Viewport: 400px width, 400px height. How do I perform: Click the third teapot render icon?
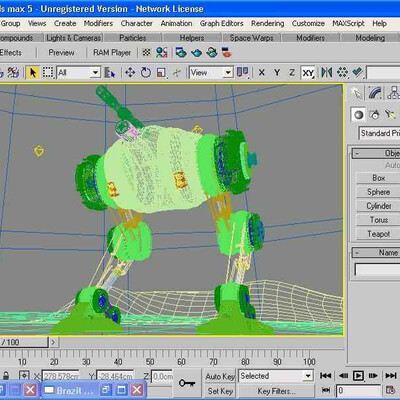(x=212, y=53)
